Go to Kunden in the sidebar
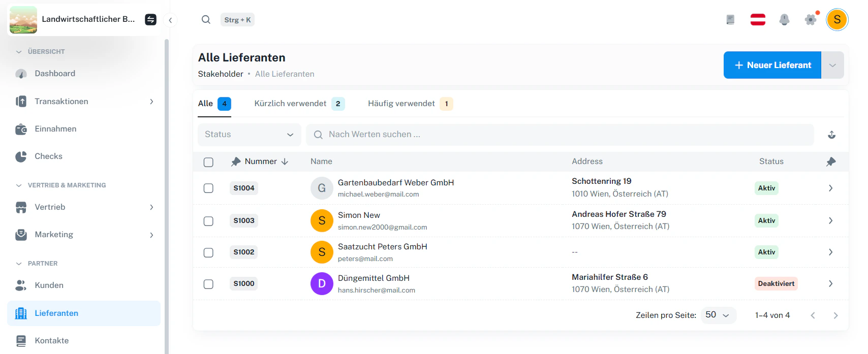868x354 pixels. pos(84,285)
